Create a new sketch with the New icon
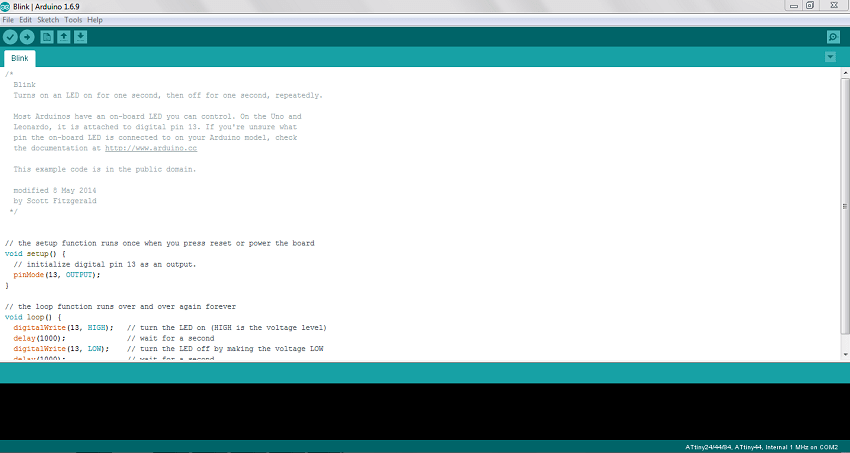This screenshot has height=453, width=850. click(47, 37)
